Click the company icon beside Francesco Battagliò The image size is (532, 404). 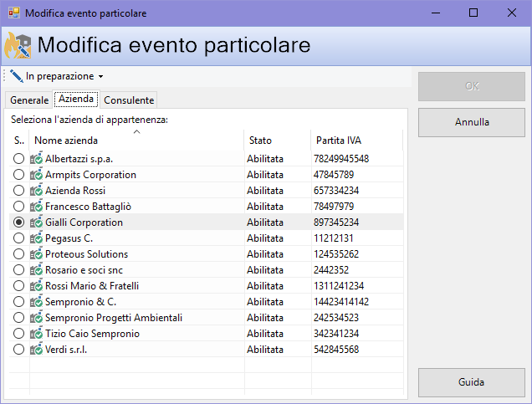[x=36, y=207]
